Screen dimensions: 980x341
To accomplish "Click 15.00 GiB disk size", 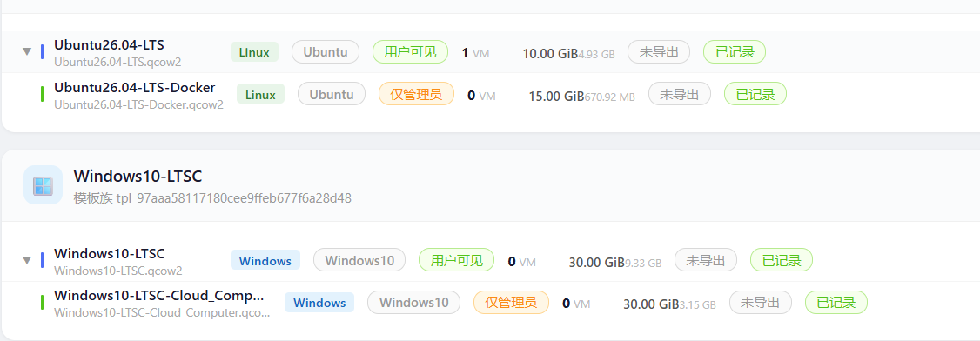I will pos(556,96).
